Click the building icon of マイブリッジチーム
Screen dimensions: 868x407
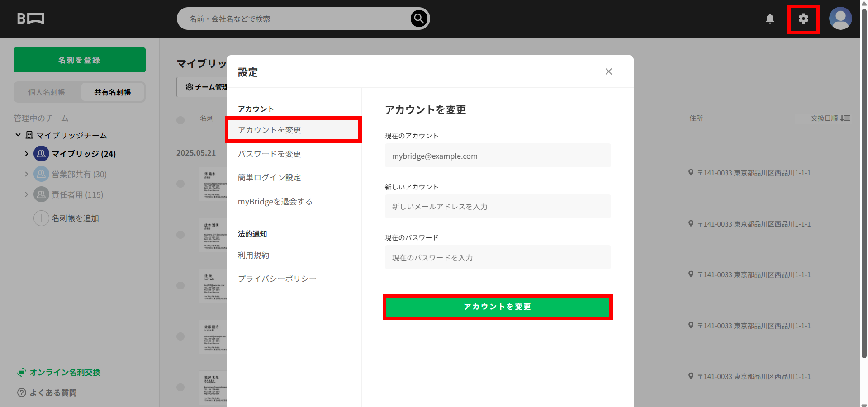[x=29, y=135]
